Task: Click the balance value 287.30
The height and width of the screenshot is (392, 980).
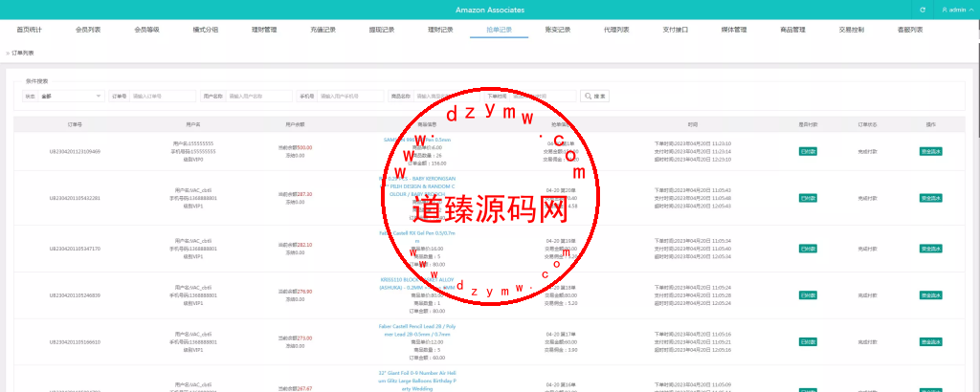Action: tap(304, 194)
